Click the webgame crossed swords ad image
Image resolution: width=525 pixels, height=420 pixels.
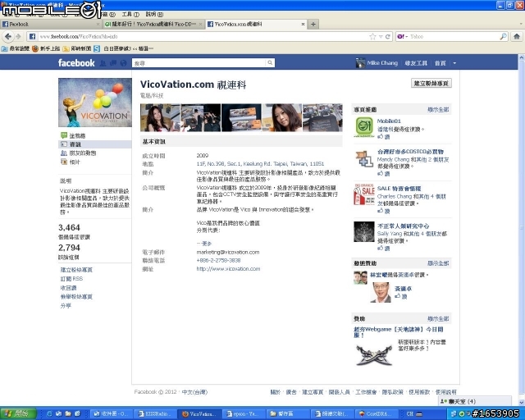374,355
